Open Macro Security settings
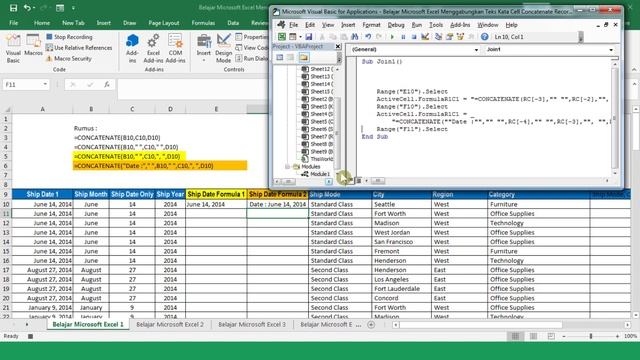The width and height of the screenshot is (640, 360). click(69, 59)
